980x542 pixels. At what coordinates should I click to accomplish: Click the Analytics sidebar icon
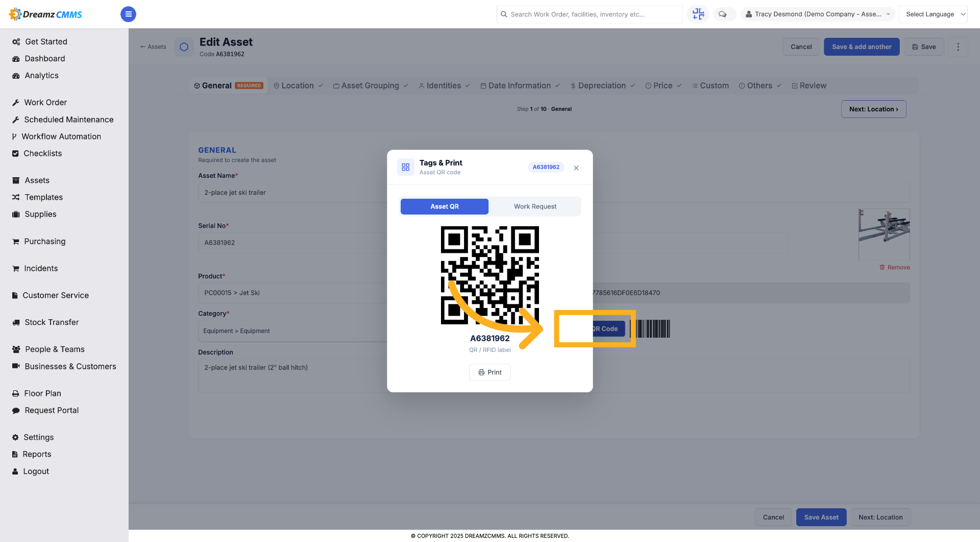point(16,76)
